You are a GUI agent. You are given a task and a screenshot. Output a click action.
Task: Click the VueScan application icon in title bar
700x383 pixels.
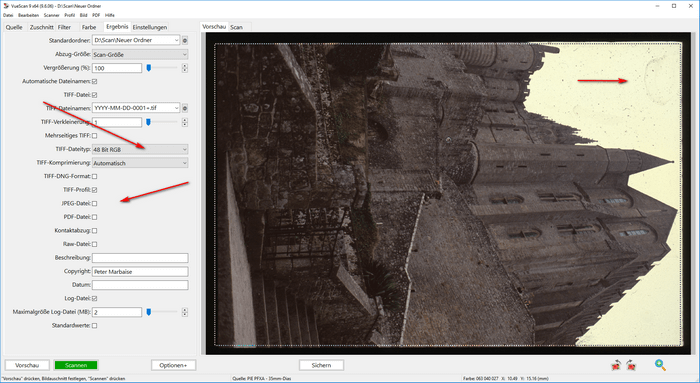[6, 6]
